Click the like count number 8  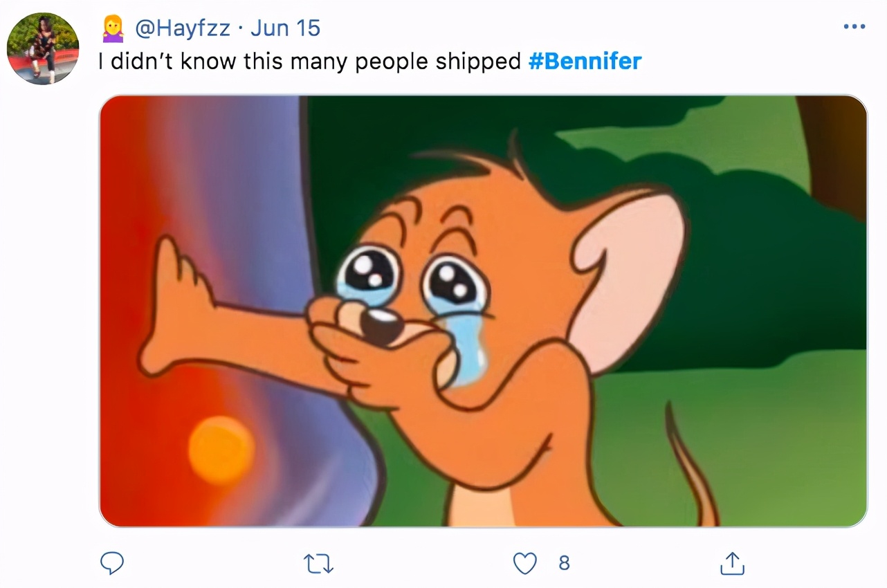click(564, 564)
